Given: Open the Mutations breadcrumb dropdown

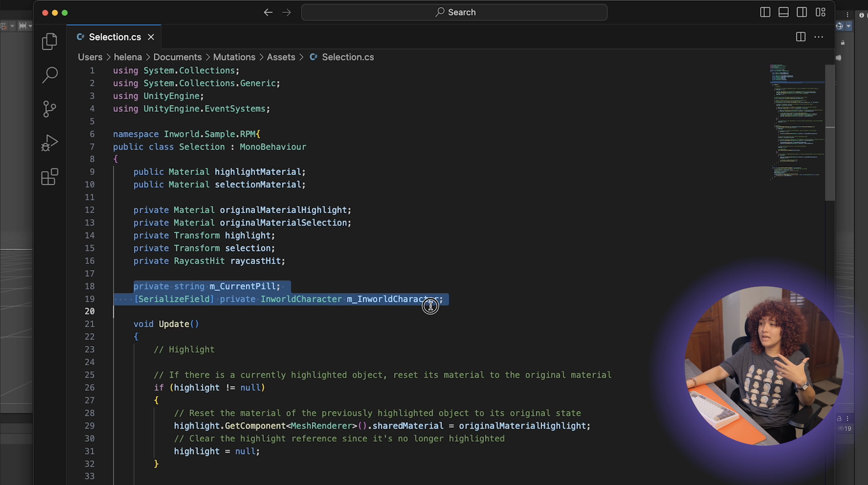Looking at the screenshot, I should pos(234,57).
